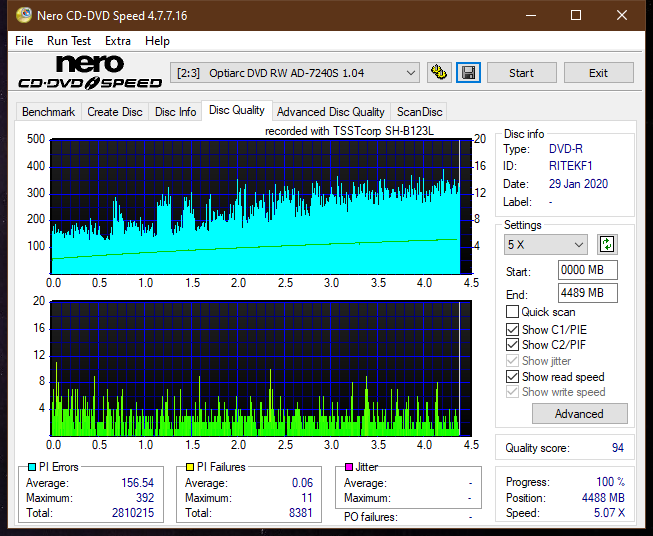Click the PI Errors upper graph
Screen dimensions: 653x536
(x=261, y=207)
